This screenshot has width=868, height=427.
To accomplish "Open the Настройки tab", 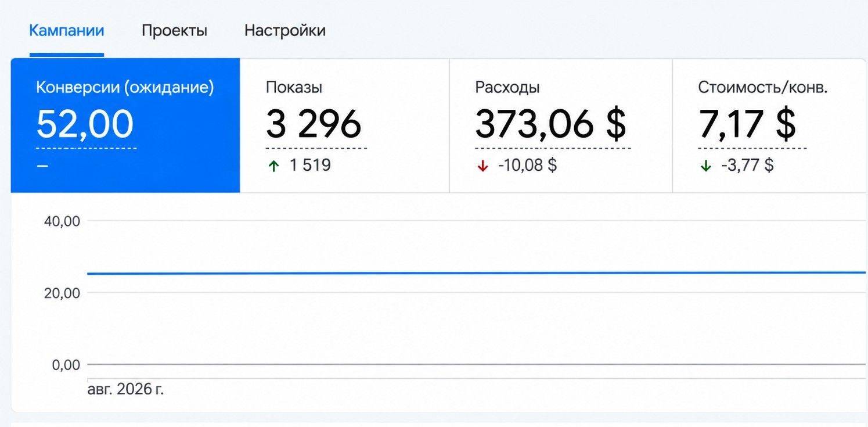I will coord(285,30).
